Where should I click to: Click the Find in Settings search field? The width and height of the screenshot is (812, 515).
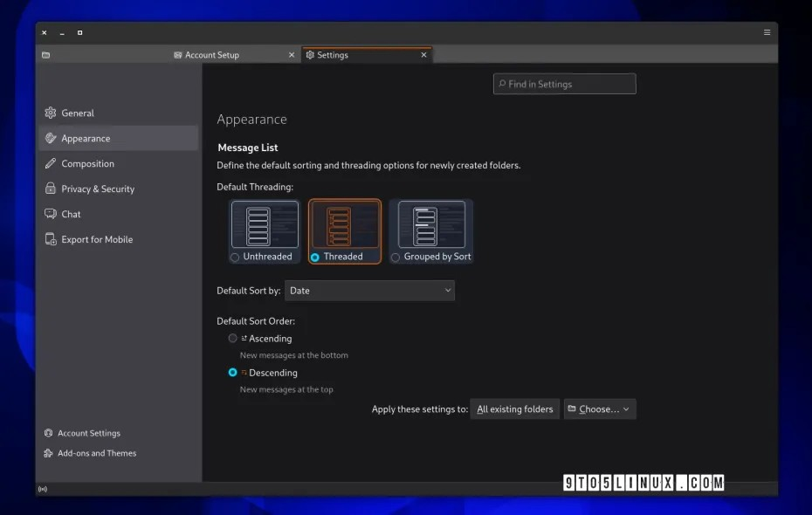coord(564,83)
